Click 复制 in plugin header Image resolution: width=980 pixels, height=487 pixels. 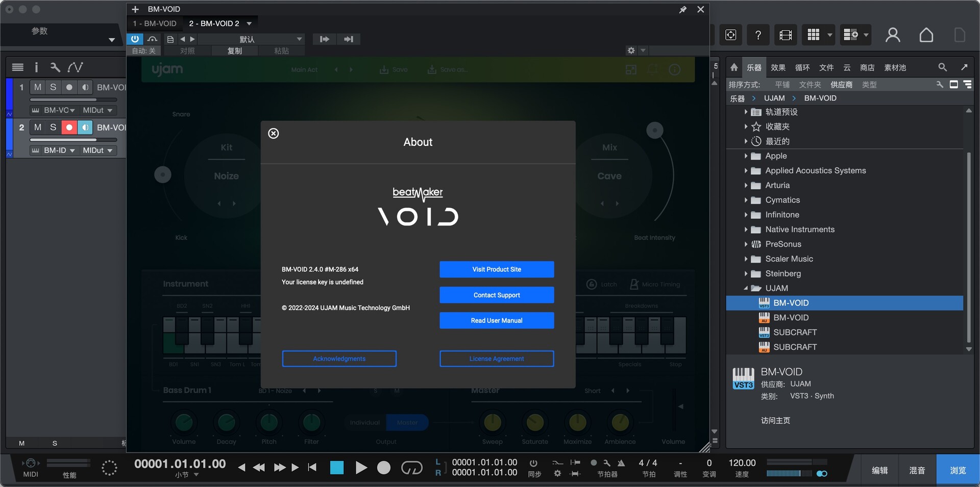point(235,51)
